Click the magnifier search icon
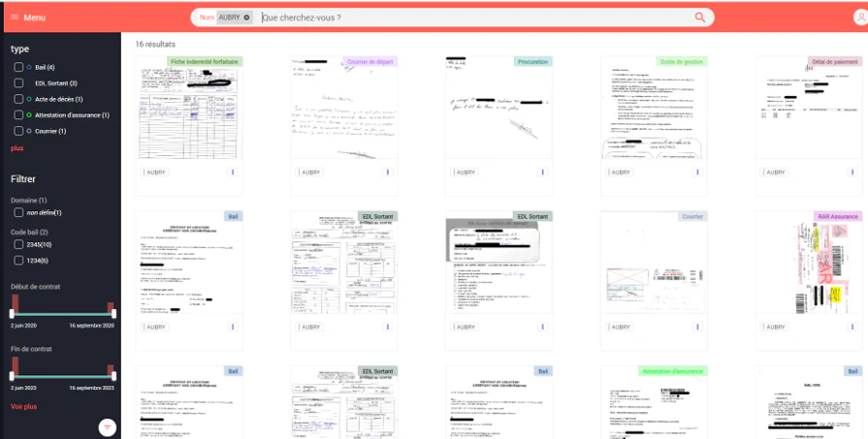The height and width of the screenshot is (439, 868). pos(699,17)
